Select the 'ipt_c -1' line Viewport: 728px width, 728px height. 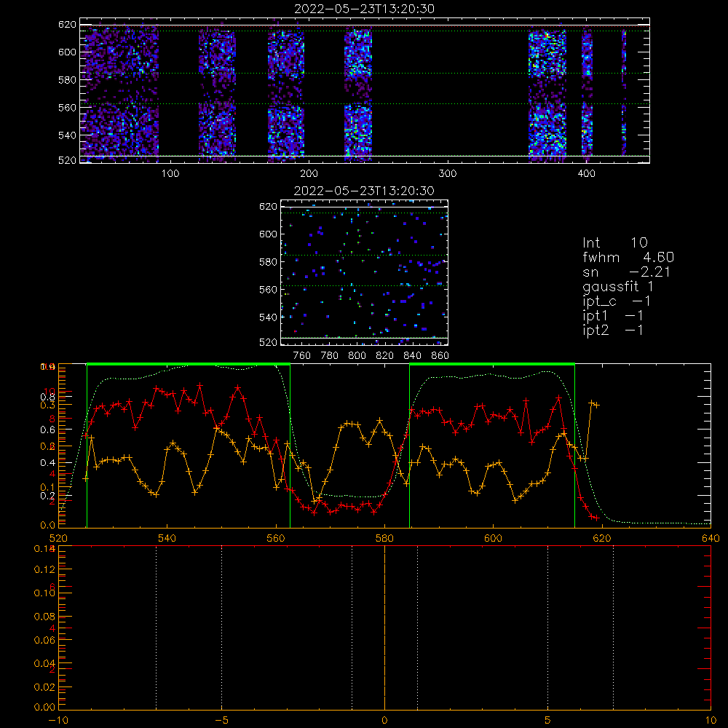pyautogui.click(x=617, y=301)
